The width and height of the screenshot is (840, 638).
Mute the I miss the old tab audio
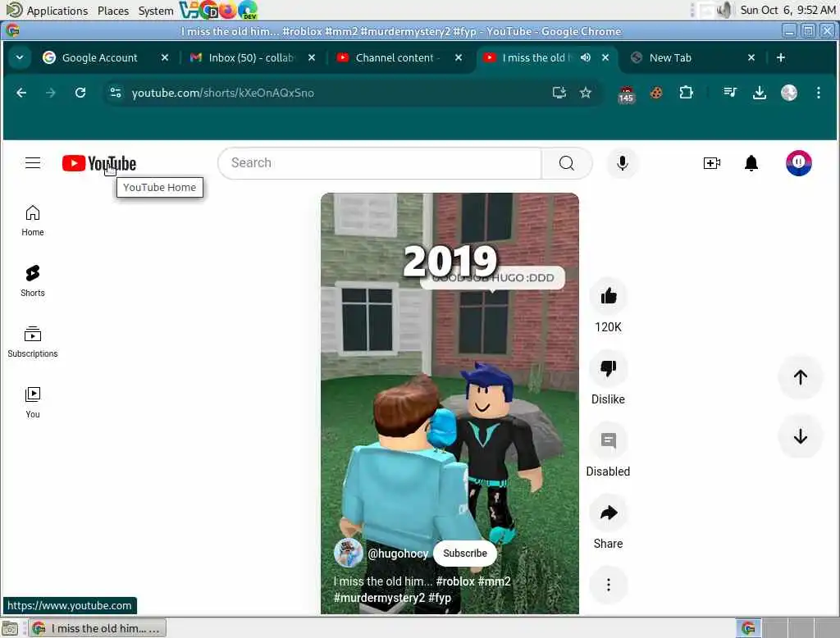point(586,57)
